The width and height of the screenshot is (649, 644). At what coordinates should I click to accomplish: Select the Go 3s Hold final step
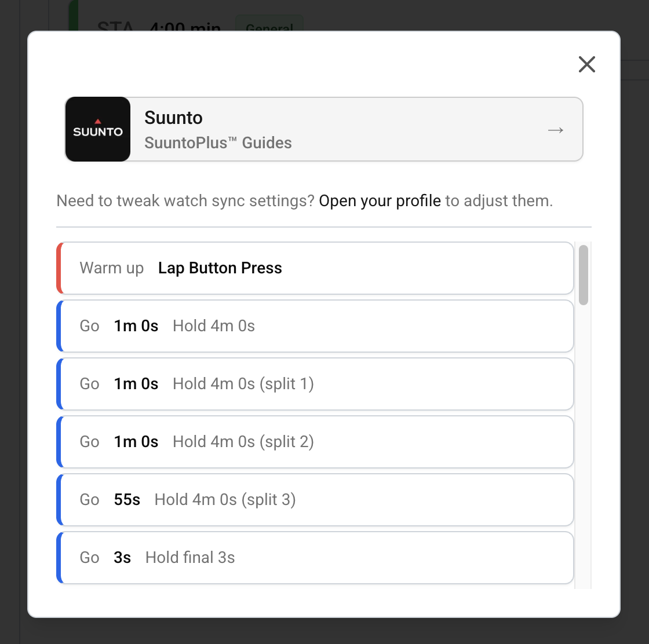pos(315,558)
